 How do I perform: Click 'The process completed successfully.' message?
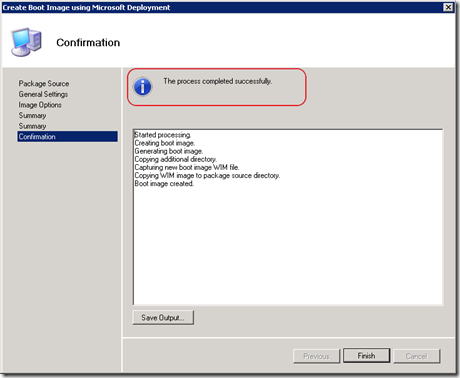pyautogui.click(x=218, y=81)
